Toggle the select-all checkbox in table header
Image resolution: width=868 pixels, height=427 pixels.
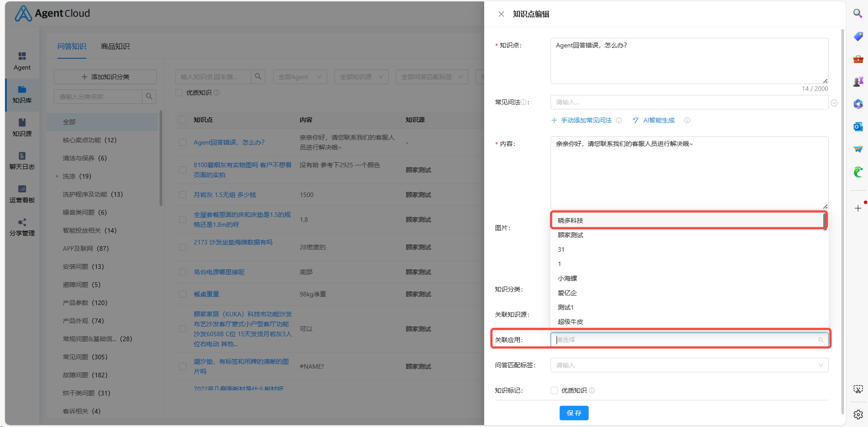pos(183,120)
